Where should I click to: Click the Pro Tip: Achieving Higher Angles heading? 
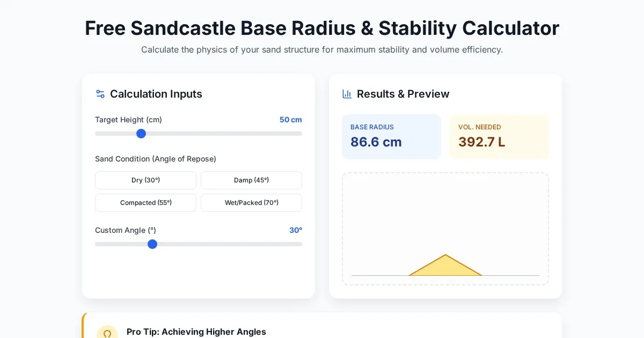coord(196,332)
